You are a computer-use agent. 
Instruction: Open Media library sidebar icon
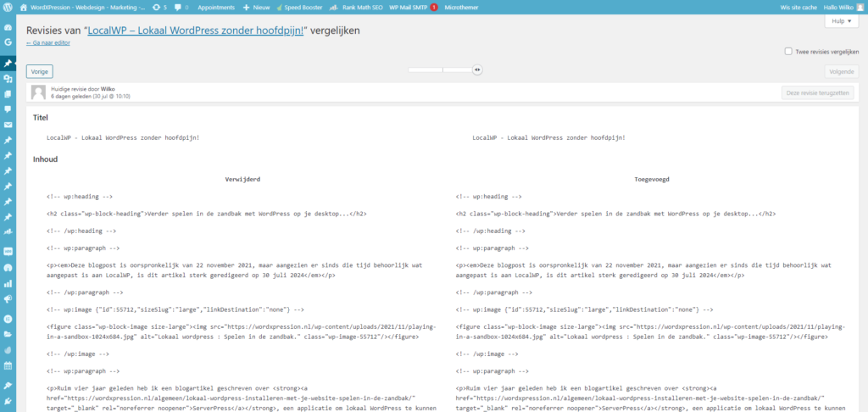tap(8, 79)
